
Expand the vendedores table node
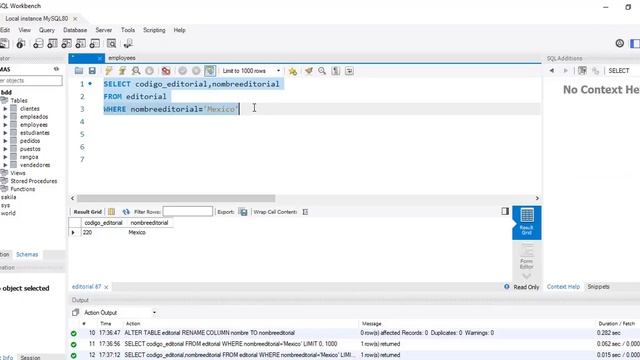[5, 165]
